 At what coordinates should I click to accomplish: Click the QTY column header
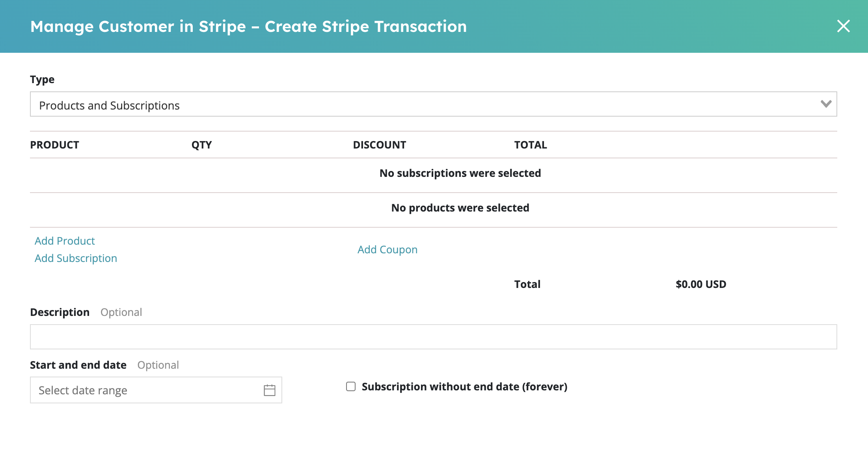pos(201,145)
